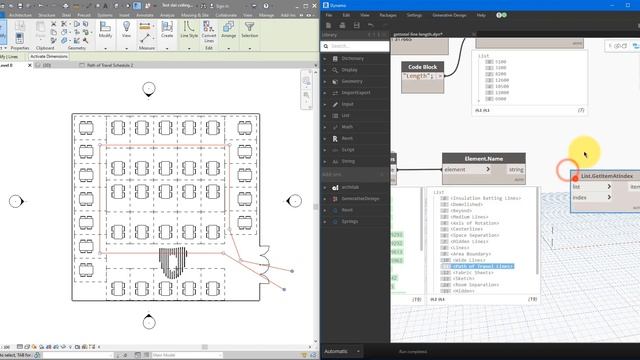This screenshot has width=640, height=360.
Task: Open Dynamo Generative Design menu
Action: pyautogui.click(x=449, y=15)
